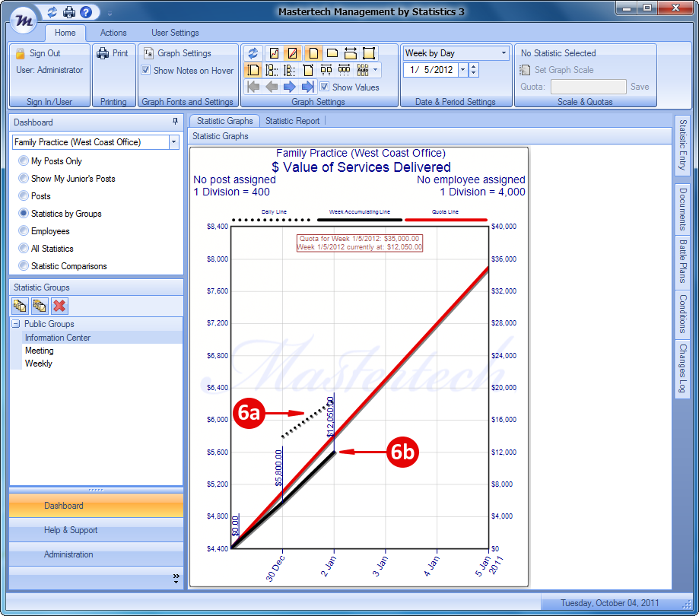Click the add statistic group icon
The height and width of the screenshot is (616, 699).
[20, 306]
